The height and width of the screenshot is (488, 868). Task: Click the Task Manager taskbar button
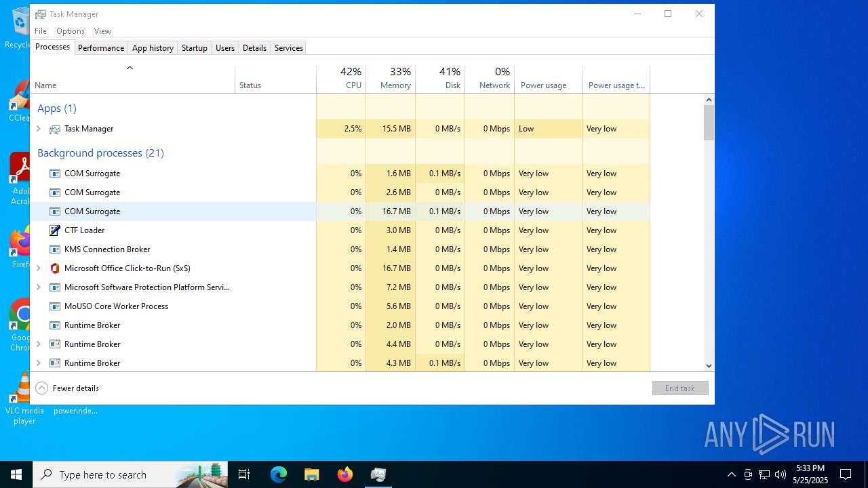click(378, 474)
